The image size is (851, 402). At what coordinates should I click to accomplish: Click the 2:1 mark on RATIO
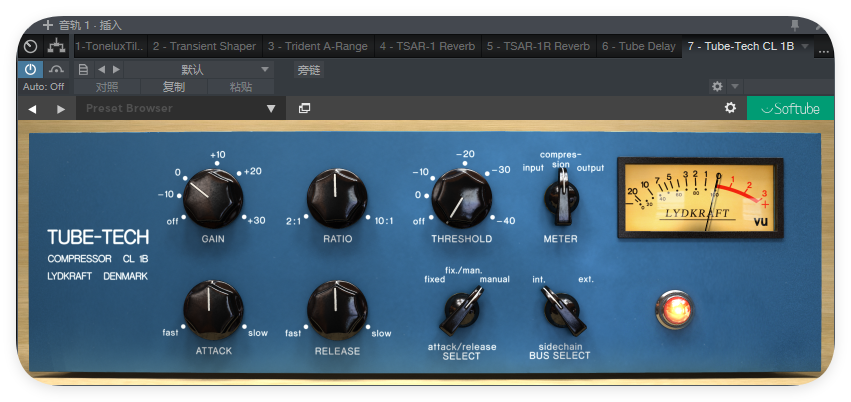pyautogui.click(x=293, y=221)
